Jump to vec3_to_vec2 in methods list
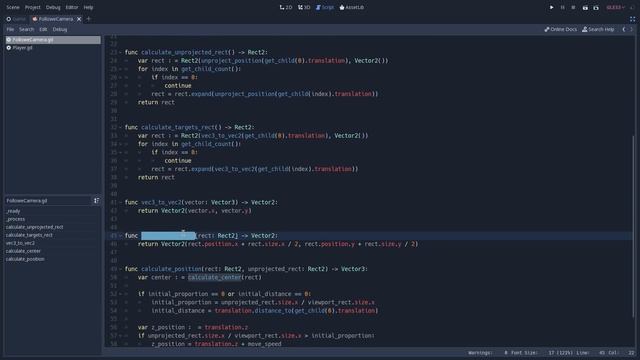 [x=20, y=243]
